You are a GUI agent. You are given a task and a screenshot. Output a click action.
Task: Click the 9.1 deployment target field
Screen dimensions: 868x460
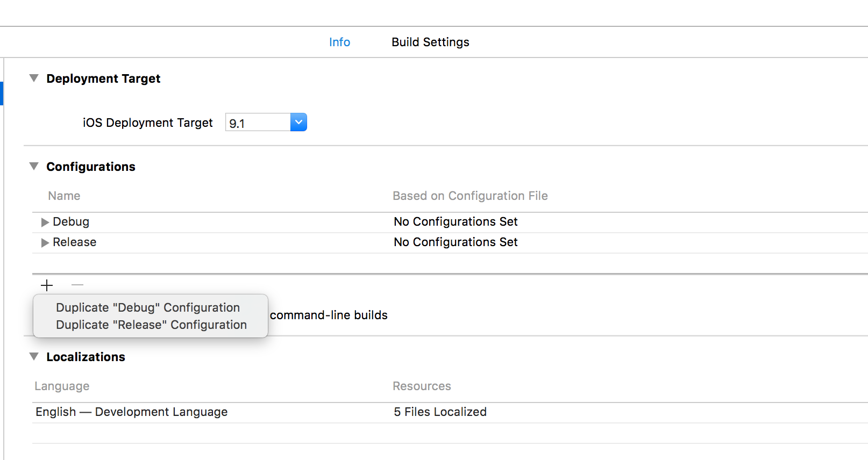tap(258, 123)
